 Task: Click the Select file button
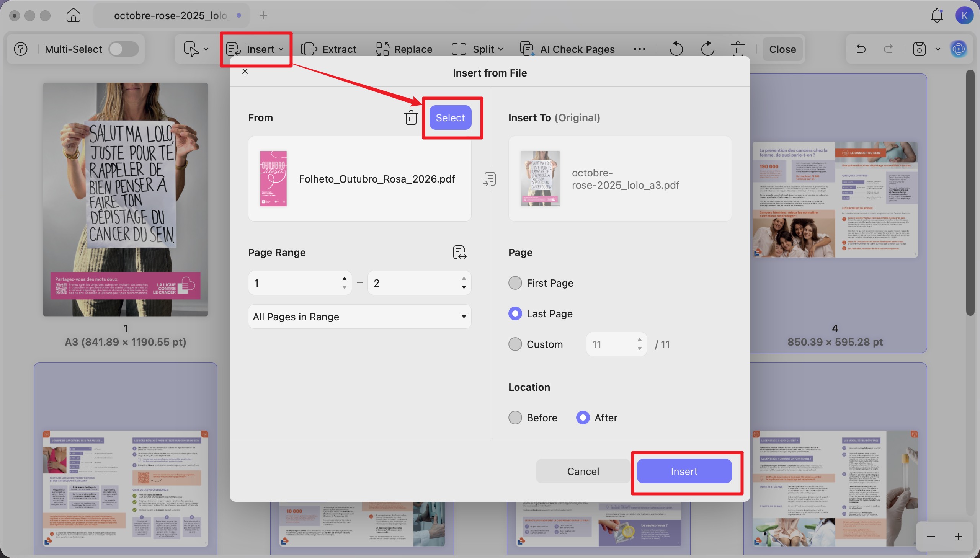click(x=450, y=117)
